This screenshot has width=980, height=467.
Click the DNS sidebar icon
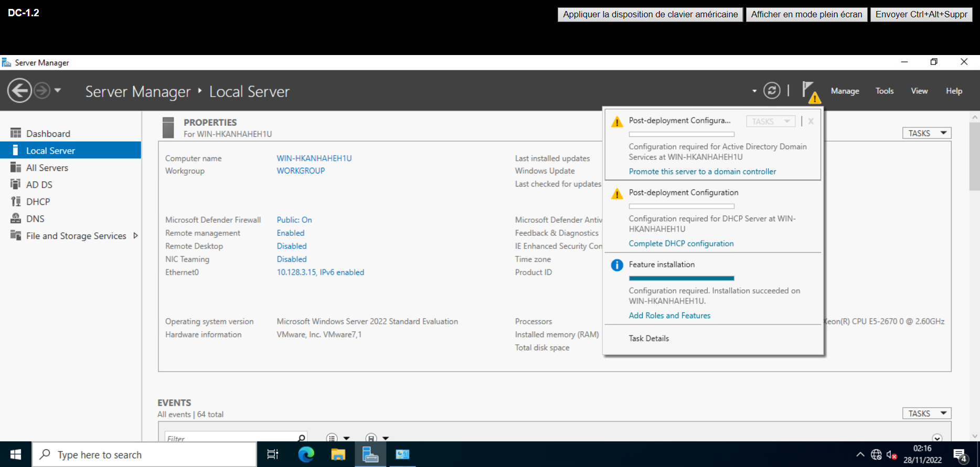point(16,218)
